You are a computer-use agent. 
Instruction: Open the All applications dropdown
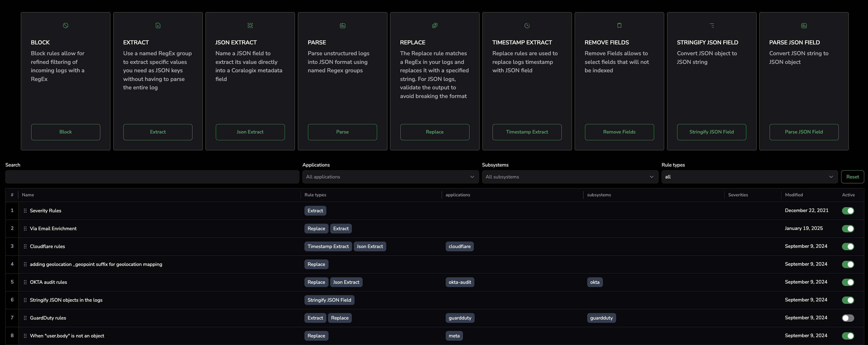pos(390,177)
